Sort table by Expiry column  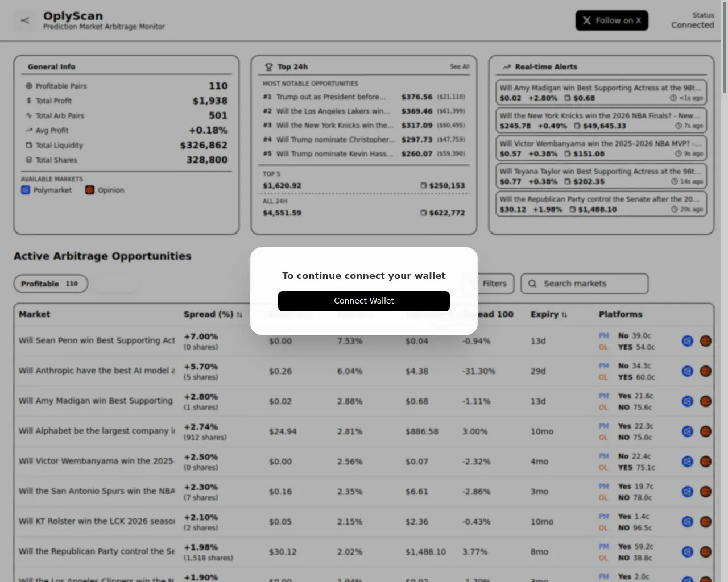click(548, 314)
